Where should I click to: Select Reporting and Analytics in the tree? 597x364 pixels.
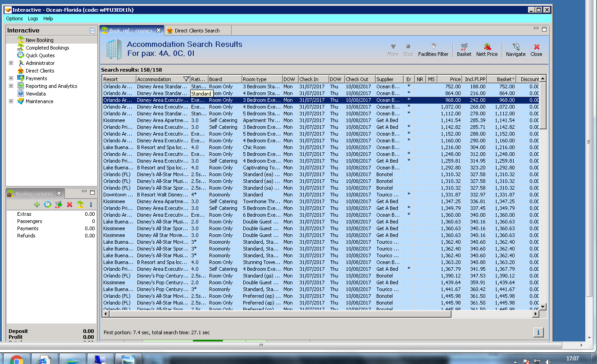51,86
